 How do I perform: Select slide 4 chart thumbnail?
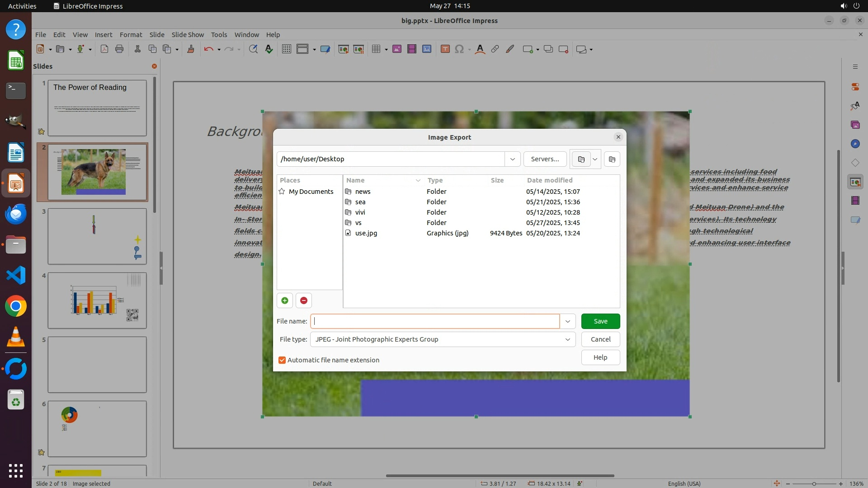97,300
